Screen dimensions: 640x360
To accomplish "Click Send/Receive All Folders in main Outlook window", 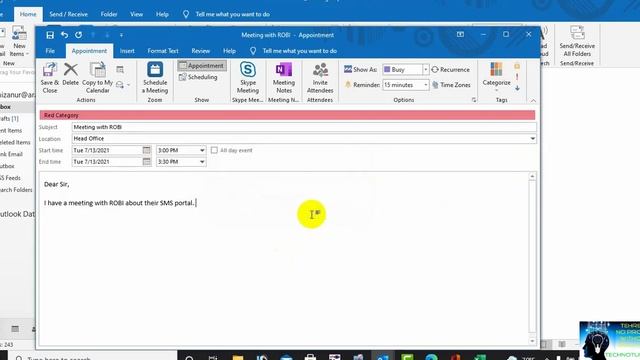I will point(577,41).
